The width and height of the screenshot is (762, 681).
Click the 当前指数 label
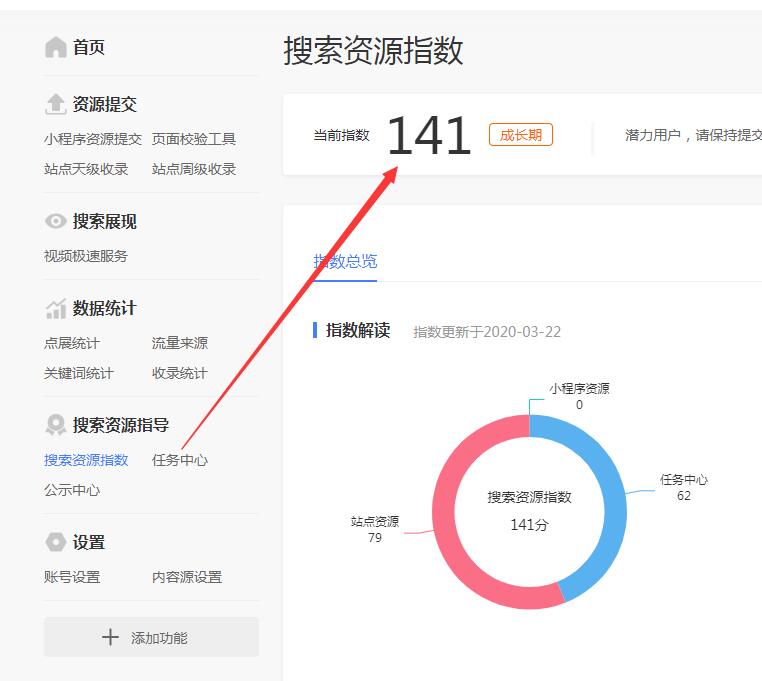tap(342, 135)
